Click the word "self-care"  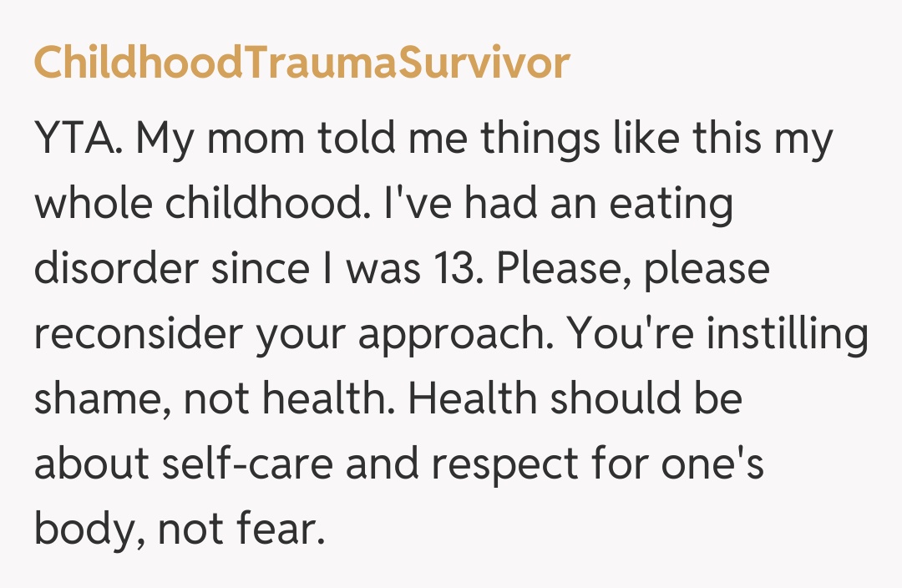[x=249, y=464]
